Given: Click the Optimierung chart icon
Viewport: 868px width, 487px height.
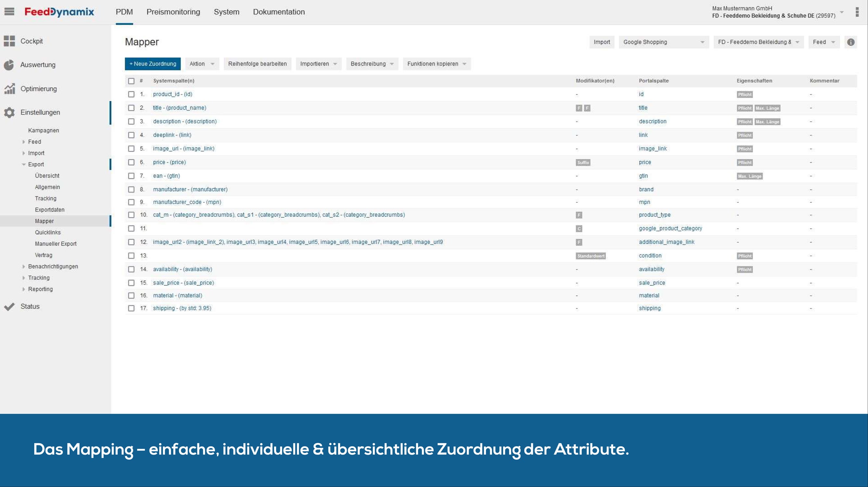Looking at the screenshot, I should coord(9,89).
